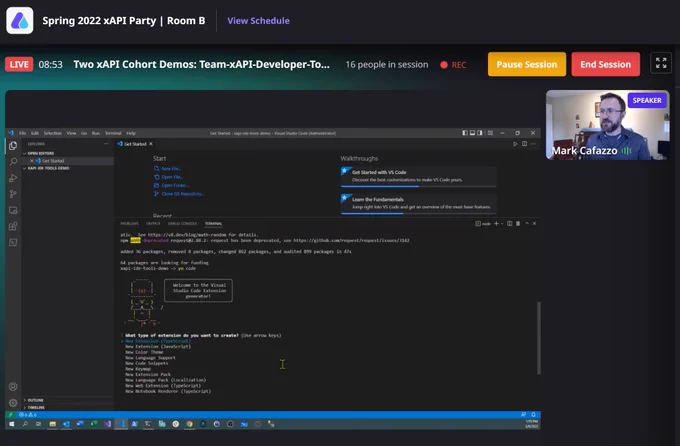
Task: Open editor More Actions ellipsis
Action: (x=533, y=144)
